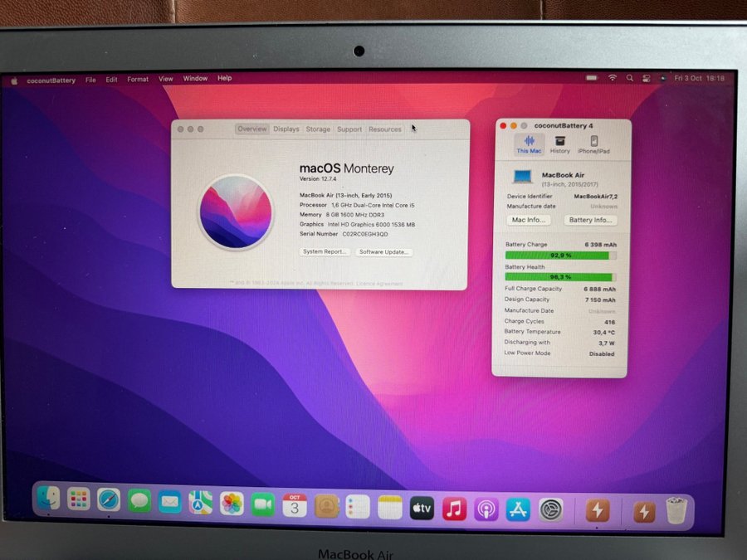747x560 pixels.
Task: Open the History tab in coconutBattery
Action: pos(560,144)
